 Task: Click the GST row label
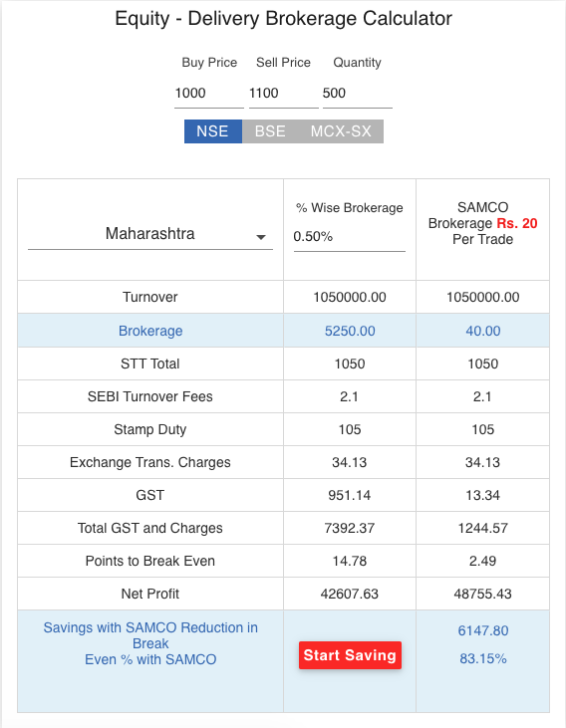[150, 495]
